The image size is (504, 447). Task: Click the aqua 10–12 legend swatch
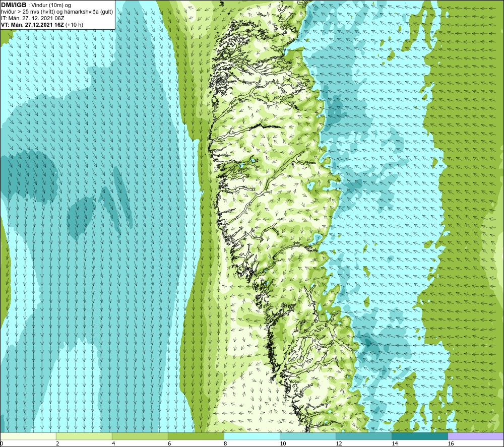pos(307,436)
